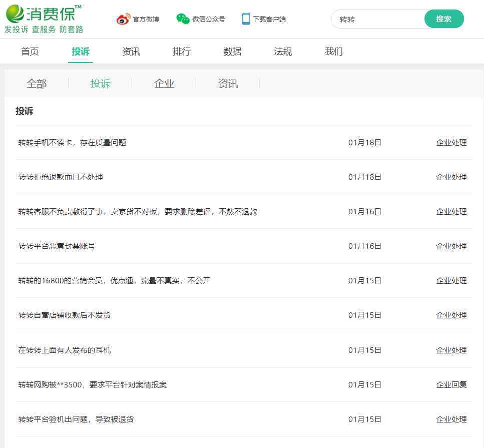484x448 pixels.
Task: Open complaint 转转拒绝退款而且不处理
Action: tap(61, 177)
